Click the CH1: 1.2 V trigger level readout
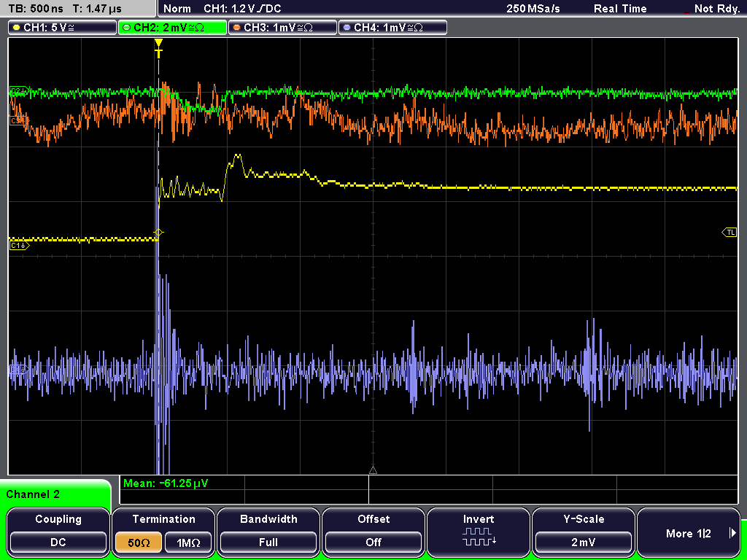Image resolution: width=747 pixels, height=560 pixels. click(x=242, y=9)
